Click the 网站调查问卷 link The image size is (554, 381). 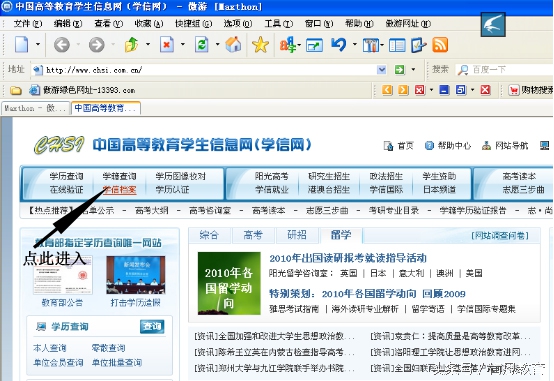click(x=500, y=235)
